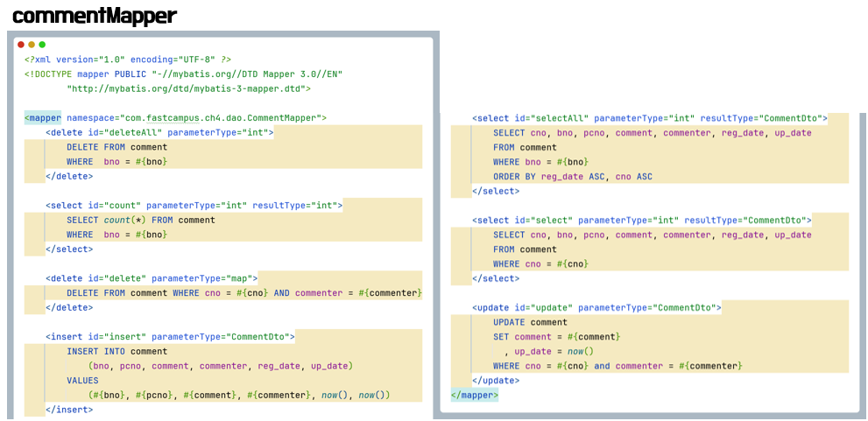Click the 'VALUES' keyword line
This screenshot has height=421, width=868.
point(82,381)
